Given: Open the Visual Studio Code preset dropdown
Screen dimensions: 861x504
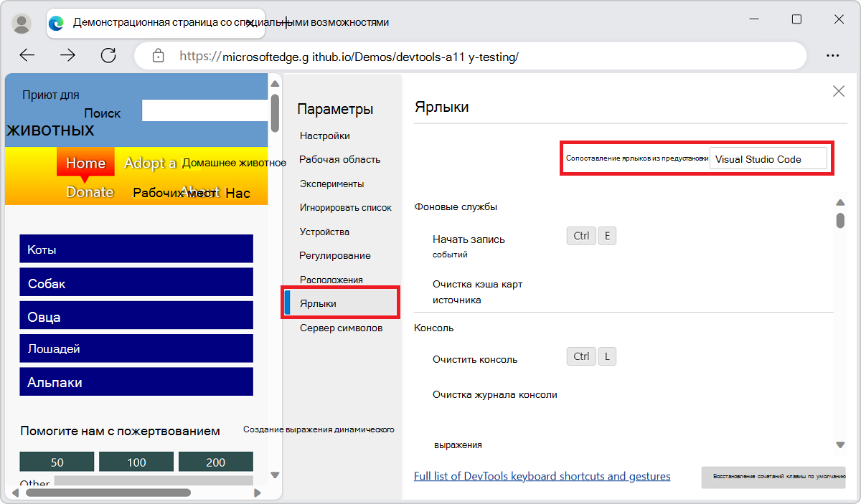Looking at the screenshot, I should [769, 158].
